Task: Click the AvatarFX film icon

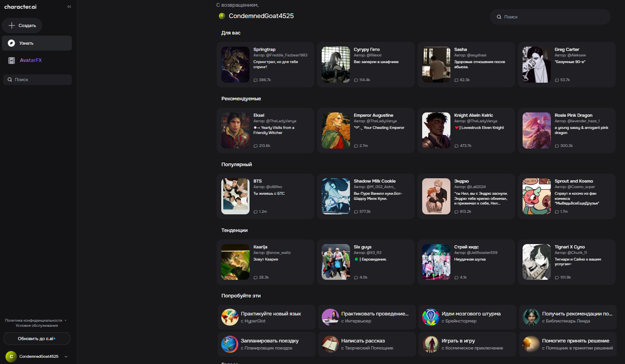Action: [x=11, y=60]
